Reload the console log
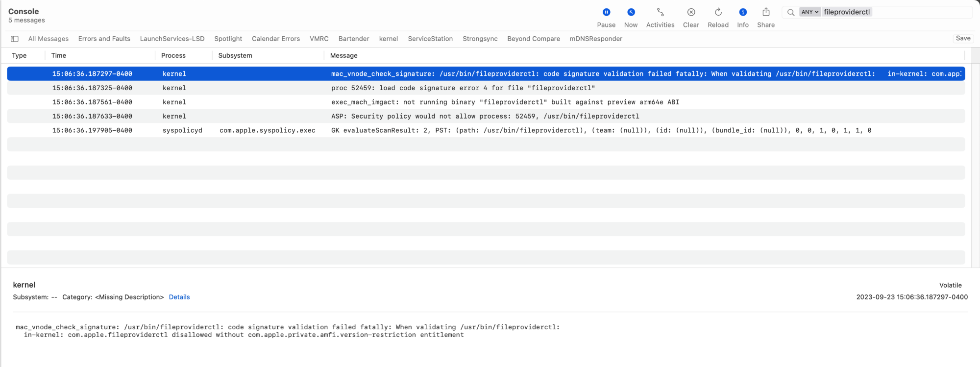 718,12
